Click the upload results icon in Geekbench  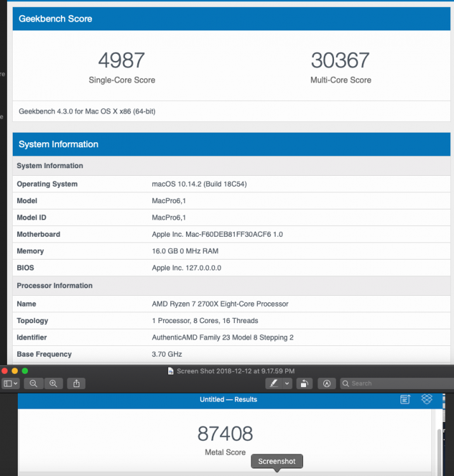[405, 399]
